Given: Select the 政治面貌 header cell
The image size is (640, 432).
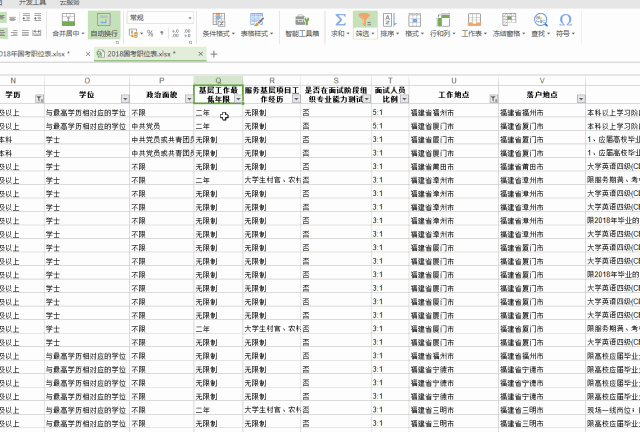Looking at the screenshot, I should tap(162, 95).
